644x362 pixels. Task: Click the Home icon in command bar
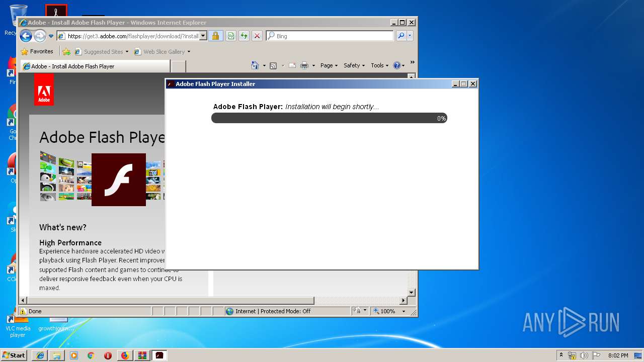255,65
